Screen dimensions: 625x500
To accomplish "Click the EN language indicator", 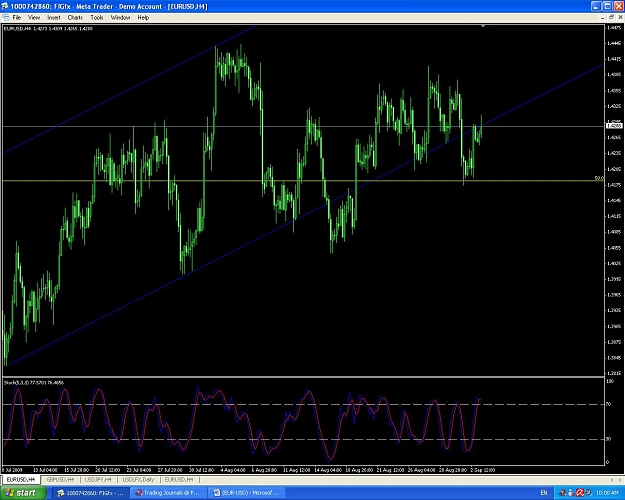I will (544, 493).
